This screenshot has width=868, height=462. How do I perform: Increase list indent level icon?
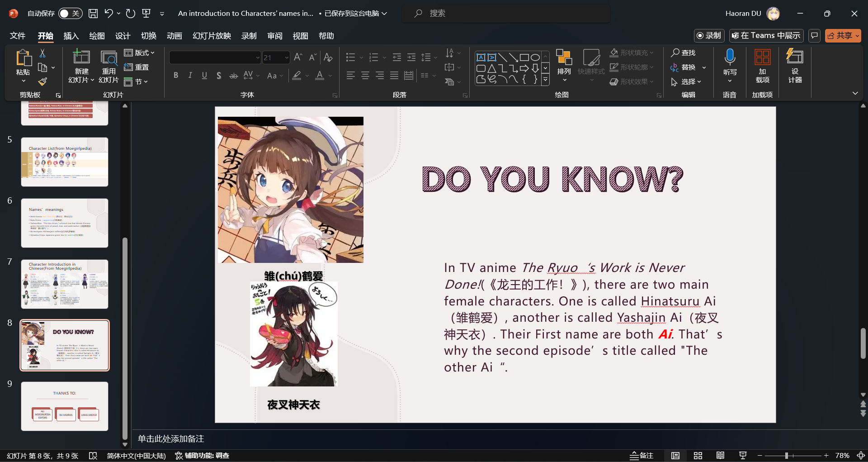411,57
